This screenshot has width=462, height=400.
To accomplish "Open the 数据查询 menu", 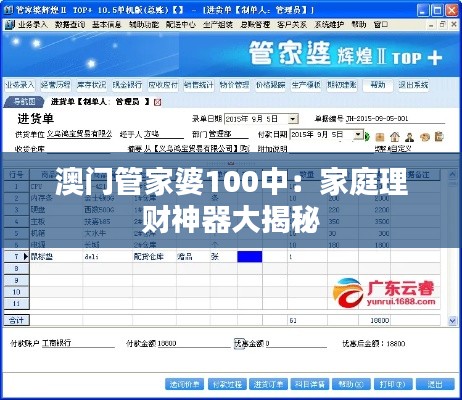I will click(70, 24).
